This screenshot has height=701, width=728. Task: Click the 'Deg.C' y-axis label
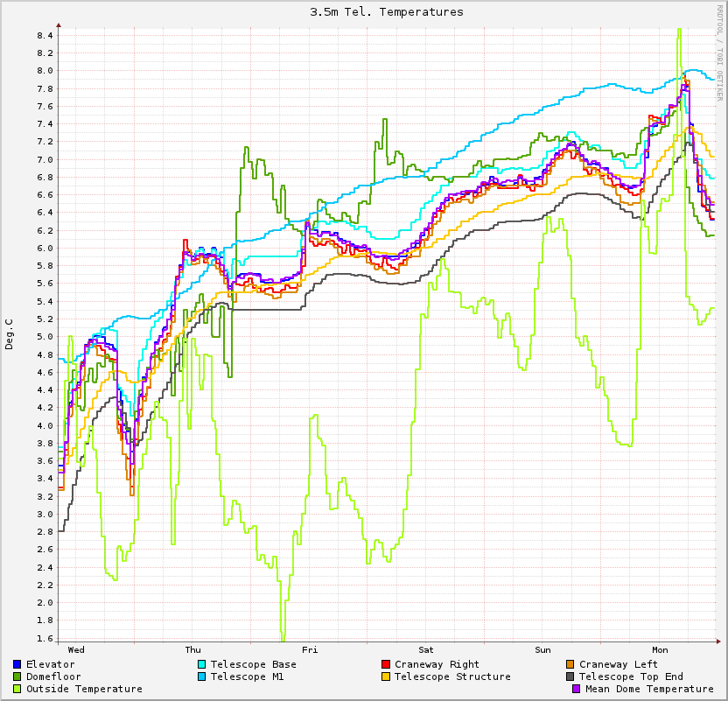(10, 333)
